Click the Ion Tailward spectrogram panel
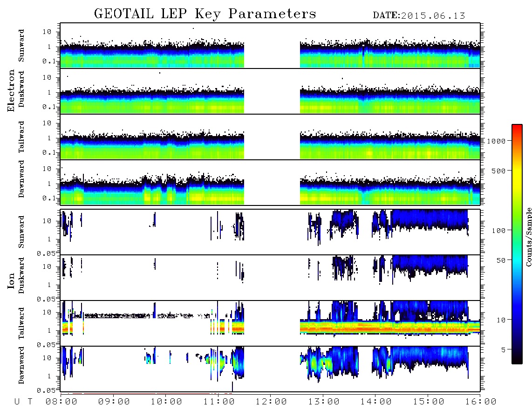Screen dimensions: 532x410 point(270,323)
